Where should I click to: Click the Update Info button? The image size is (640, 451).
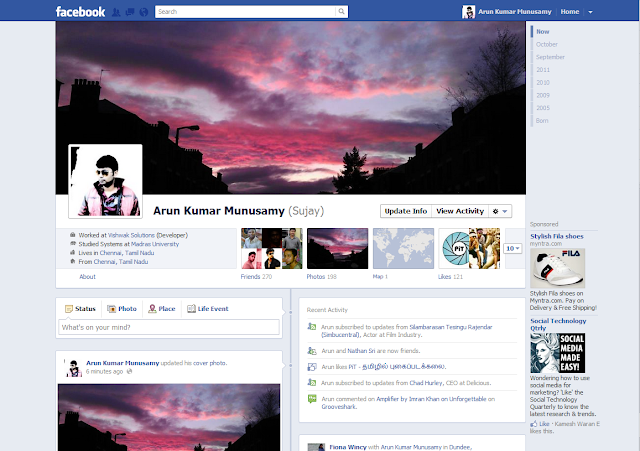[x=406, y=211]
